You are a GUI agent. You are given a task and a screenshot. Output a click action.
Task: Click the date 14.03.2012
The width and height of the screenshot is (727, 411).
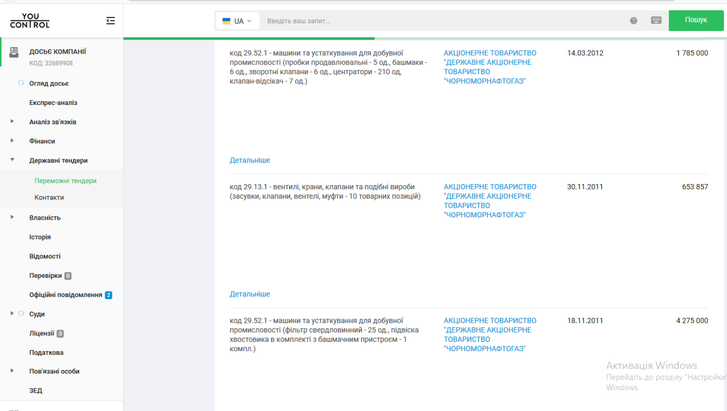coord(585,53)
